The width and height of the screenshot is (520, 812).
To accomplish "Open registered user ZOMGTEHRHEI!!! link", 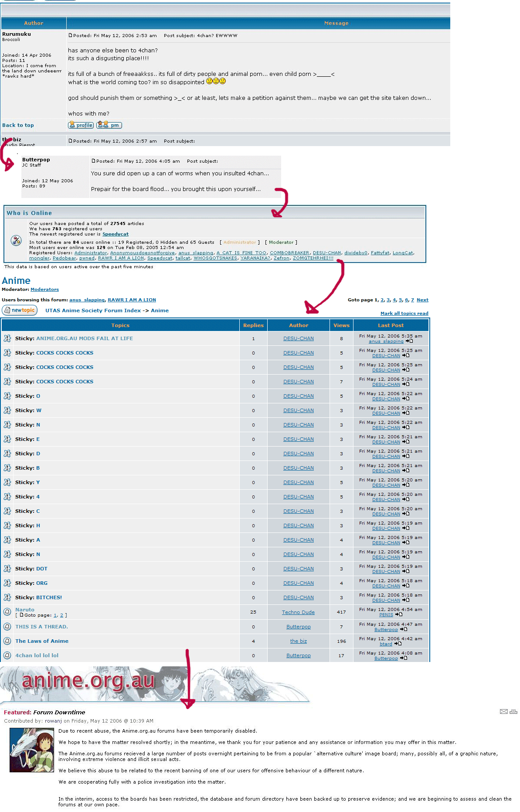I will [313, 258].
